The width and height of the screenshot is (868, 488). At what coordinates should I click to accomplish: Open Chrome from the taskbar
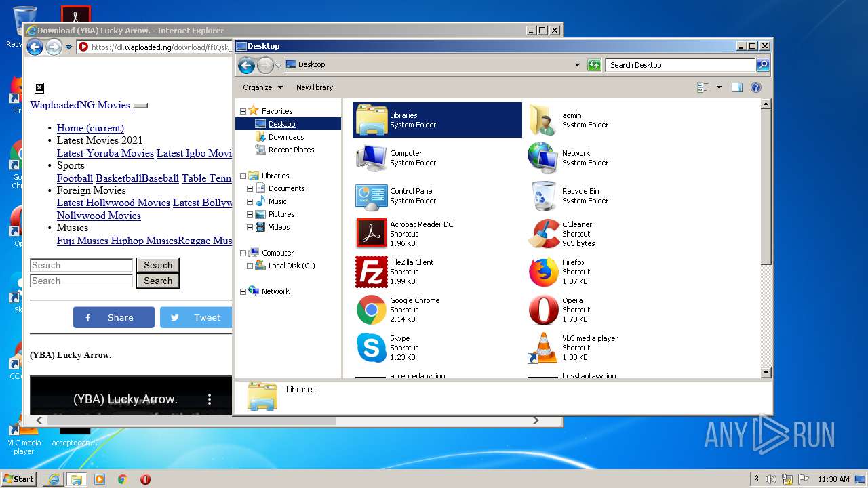tap(122, 479)
